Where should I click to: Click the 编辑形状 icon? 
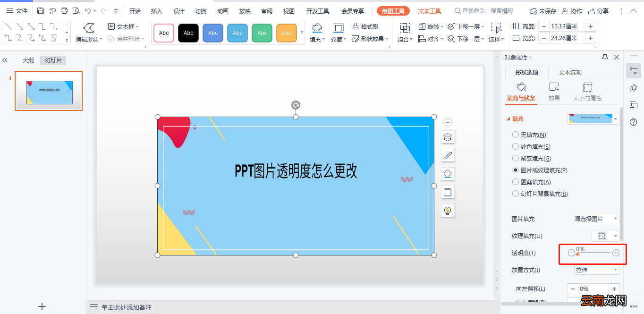pyautogui.click(x=89, y=27)
